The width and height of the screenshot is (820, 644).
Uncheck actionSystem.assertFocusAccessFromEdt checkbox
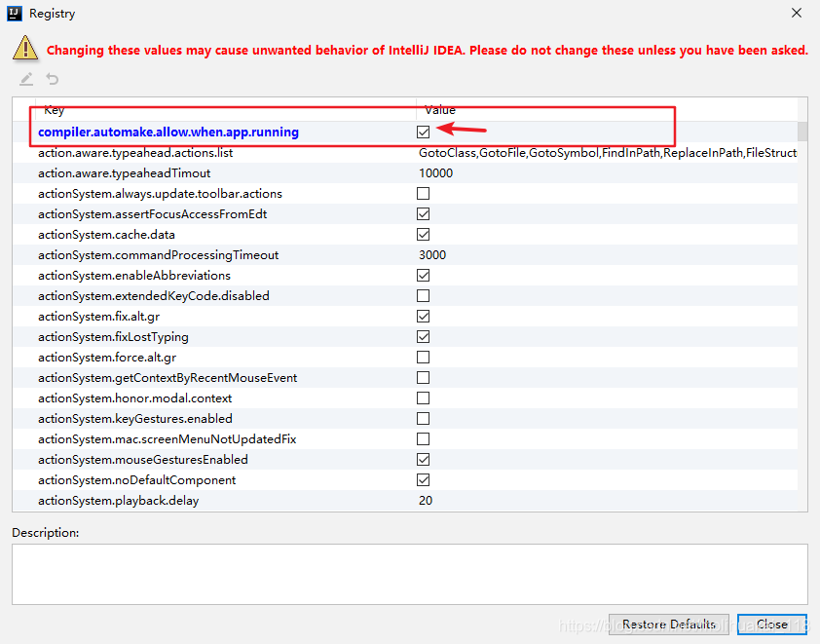[x=423, y=214]
